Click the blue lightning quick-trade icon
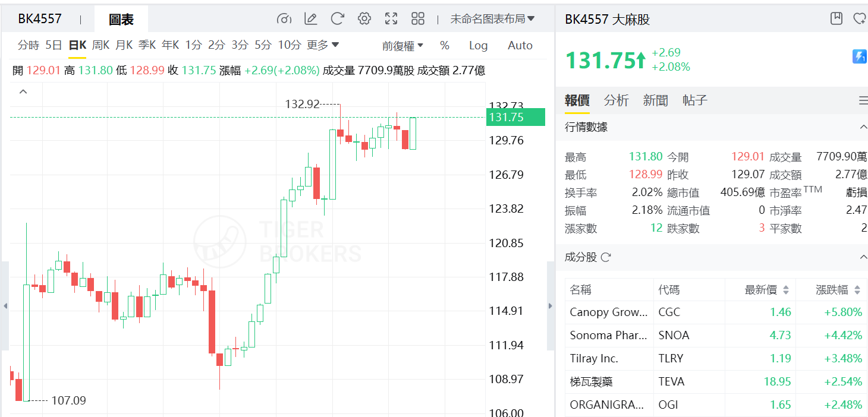Screen dimensions: 868x417 [860, 56]
